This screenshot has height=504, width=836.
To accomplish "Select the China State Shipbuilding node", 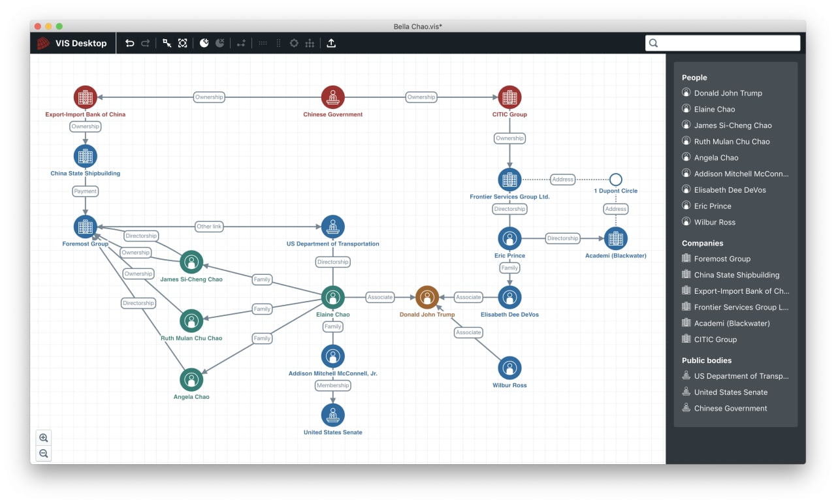I will [x=85, y=157].
